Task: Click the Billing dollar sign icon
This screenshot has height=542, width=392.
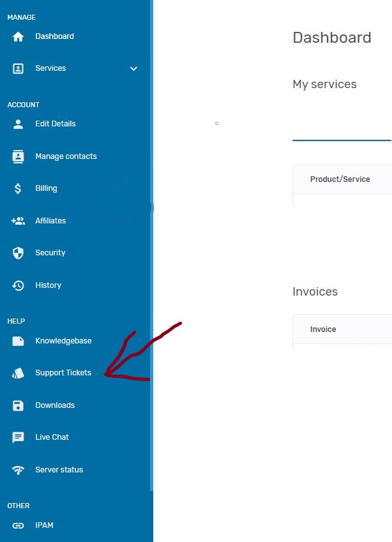Action: coord(18,188)
